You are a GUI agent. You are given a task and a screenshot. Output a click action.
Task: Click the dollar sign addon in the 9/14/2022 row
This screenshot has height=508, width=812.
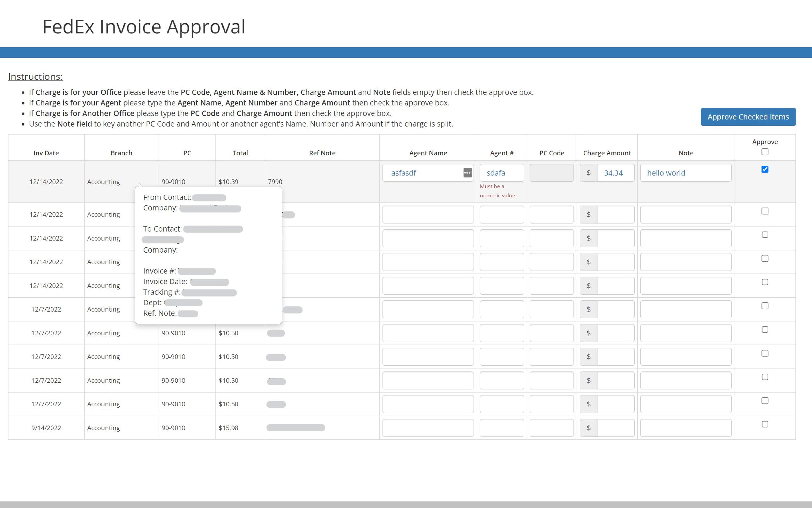coord(588,428)
